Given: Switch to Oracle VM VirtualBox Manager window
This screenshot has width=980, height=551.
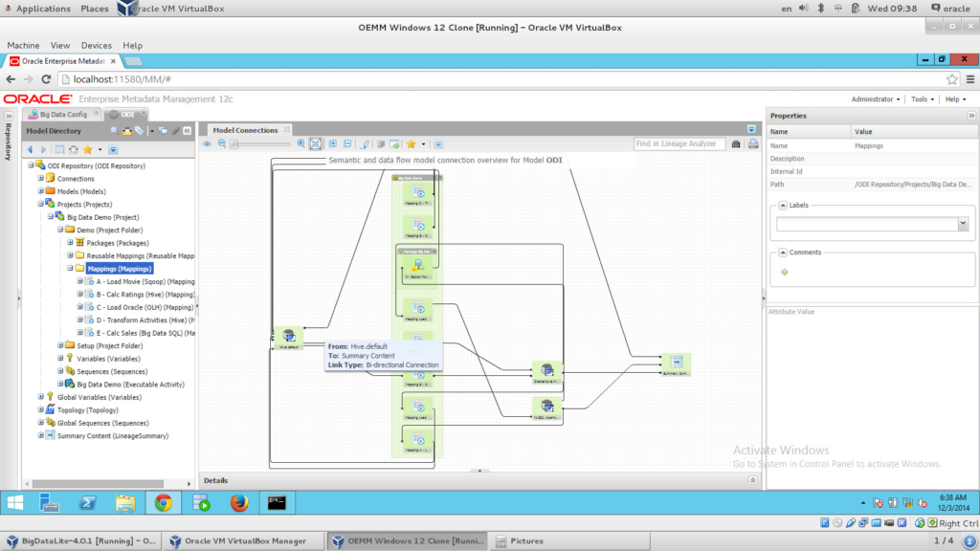Looking at the screenshot, I should click(245, 541).
